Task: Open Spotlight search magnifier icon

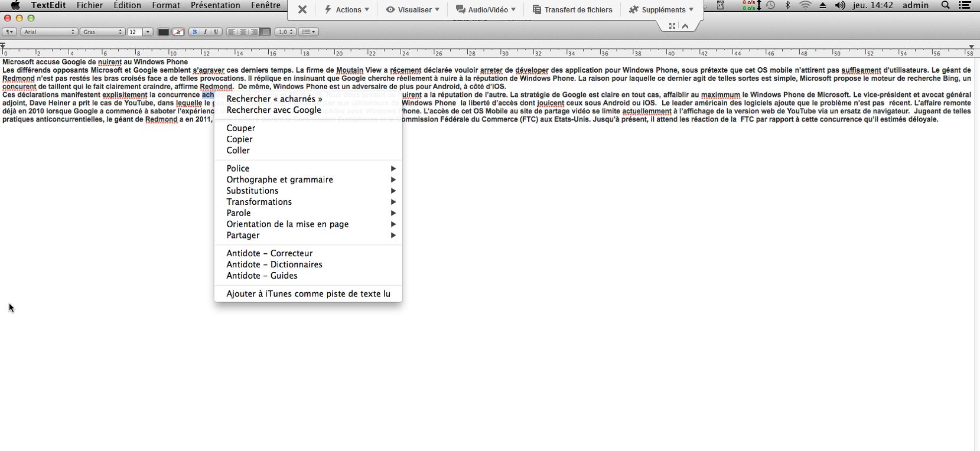Action: 945,5
